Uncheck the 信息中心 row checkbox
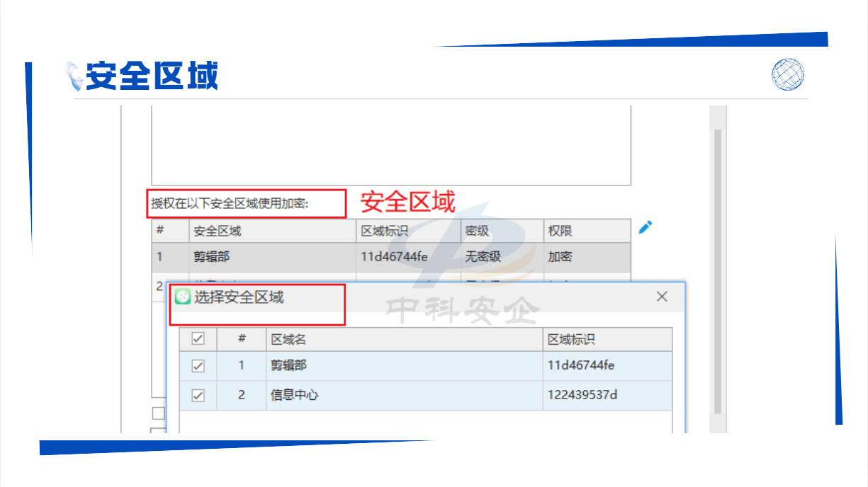This screenshot has height=487, width=868. point(198,396)
